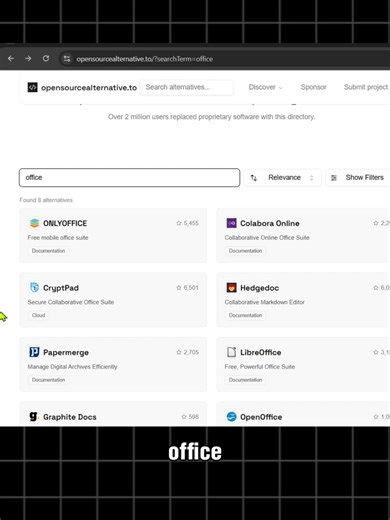
Task: Click 'Manage Digital Archives Efficiently' text
Action: tap(72, 367)
